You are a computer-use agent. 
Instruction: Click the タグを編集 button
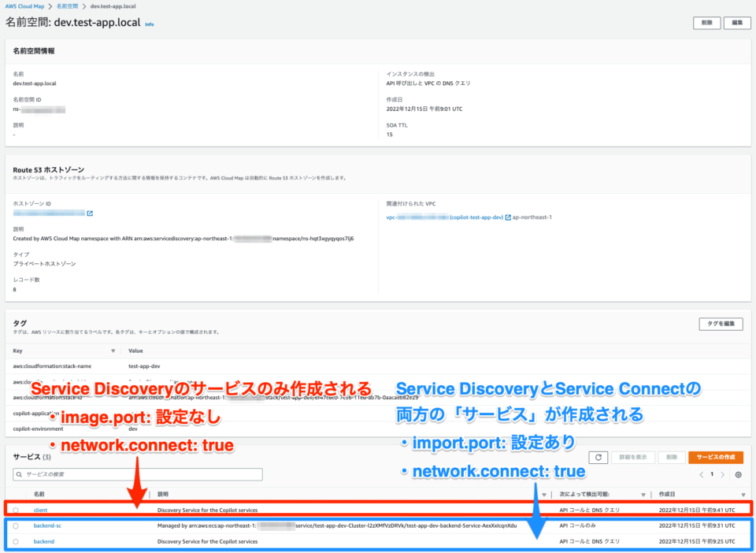(721, 324)
